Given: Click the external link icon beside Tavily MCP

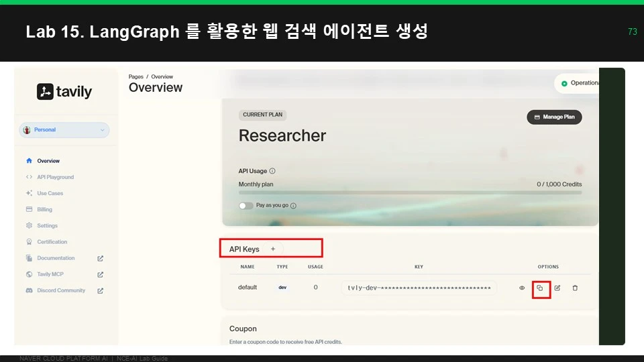Looking at the screenshot, I should tap(100, 275).
